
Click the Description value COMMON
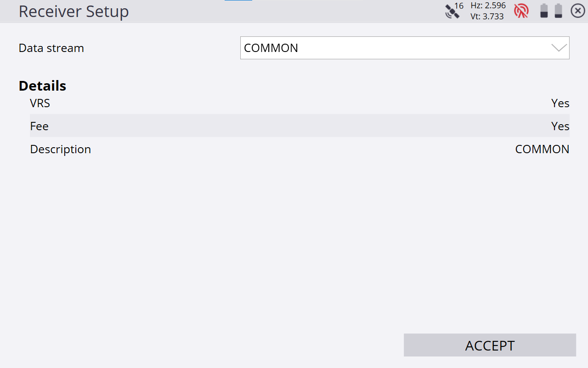click(x=542, y=149)
